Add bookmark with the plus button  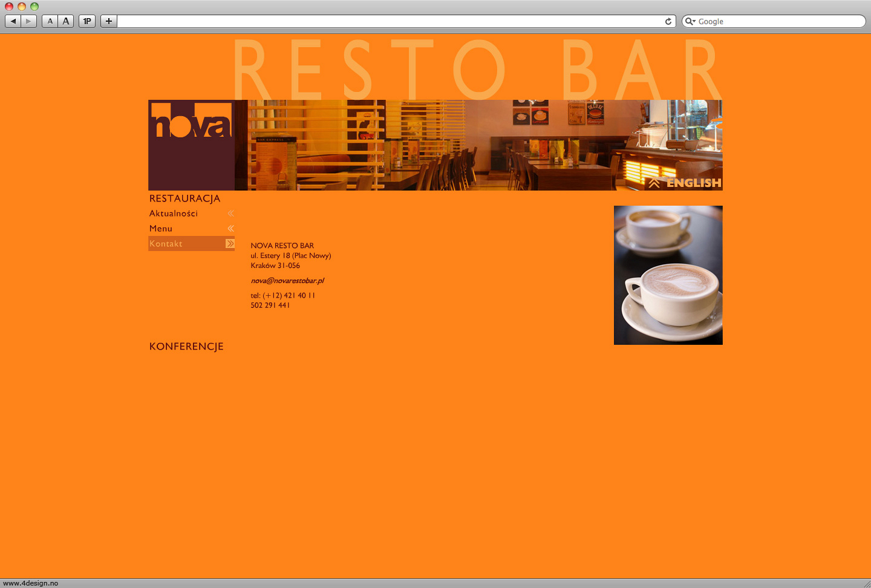click(x=109, y=21)
